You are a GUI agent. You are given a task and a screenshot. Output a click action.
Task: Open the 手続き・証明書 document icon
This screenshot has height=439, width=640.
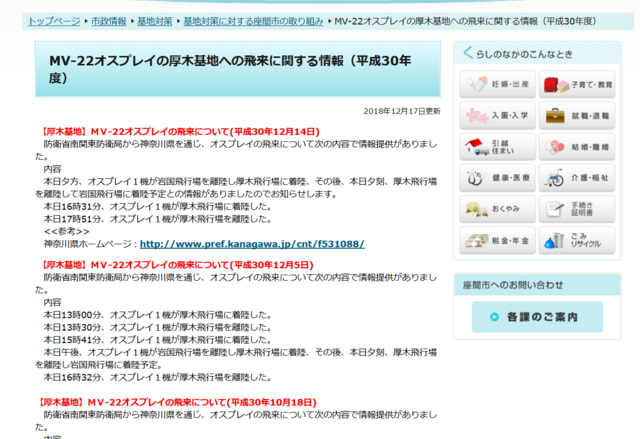[577, 210]
